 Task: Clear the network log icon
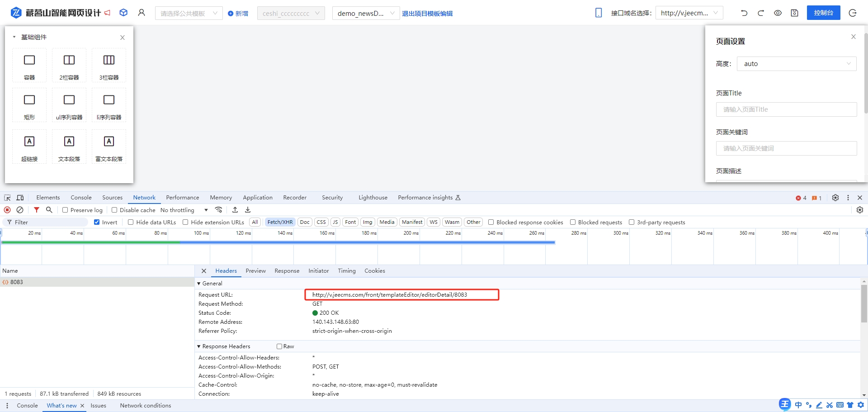[20, 210]
